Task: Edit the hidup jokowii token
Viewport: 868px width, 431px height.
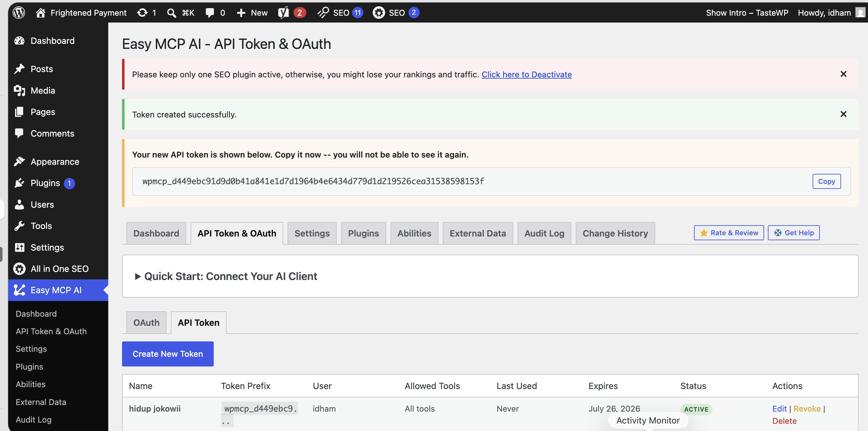Action: pyautogui.click(x=779, y=408)
